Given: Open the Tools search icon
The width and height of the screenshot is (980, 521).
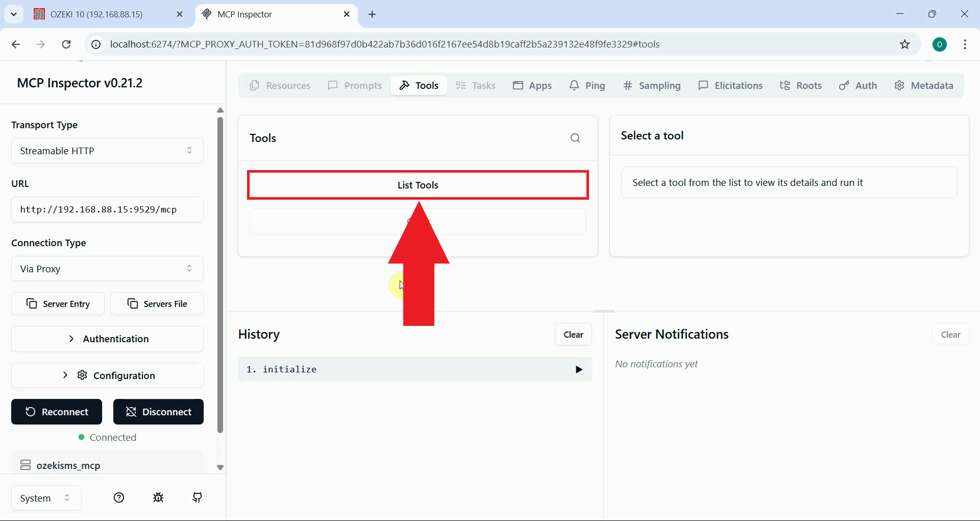Looking at the screenshot, I should point(575,138).
